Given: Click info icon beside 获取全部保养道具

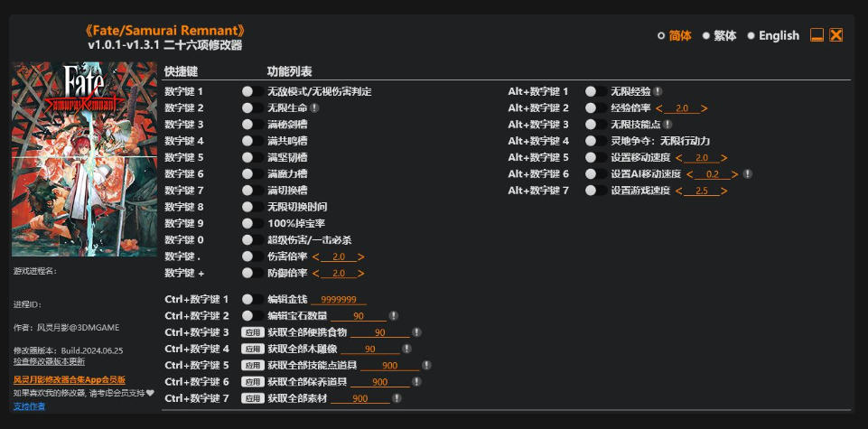Looking at the screenshot, I should click(x=416, y=381).
